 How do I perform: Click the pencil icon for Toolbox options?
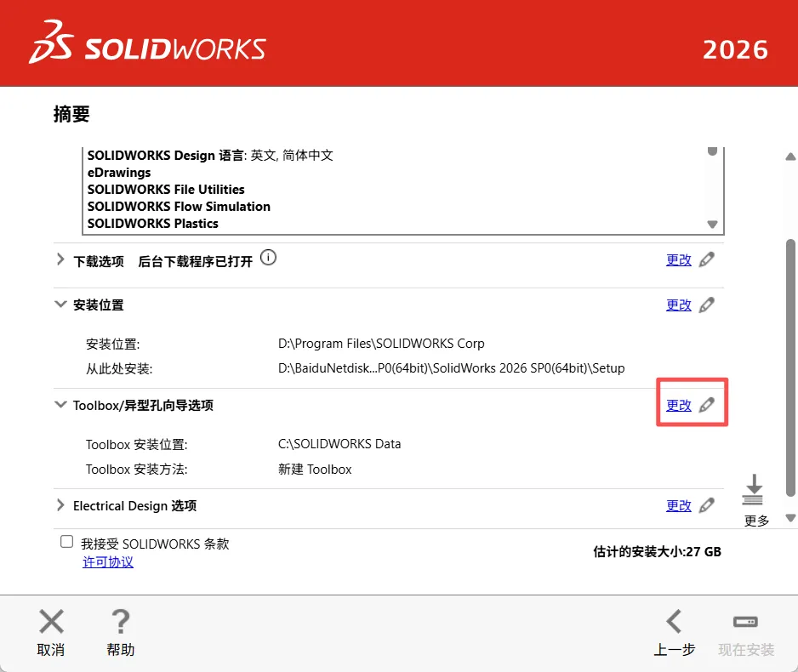[x=706, y=405]
